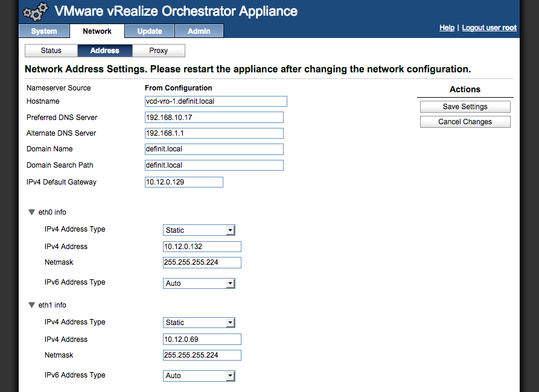The width and height of the screenshot is (539, 392).
Task: Open the Proxy sub-tab
Action: (x=159, y=51)
